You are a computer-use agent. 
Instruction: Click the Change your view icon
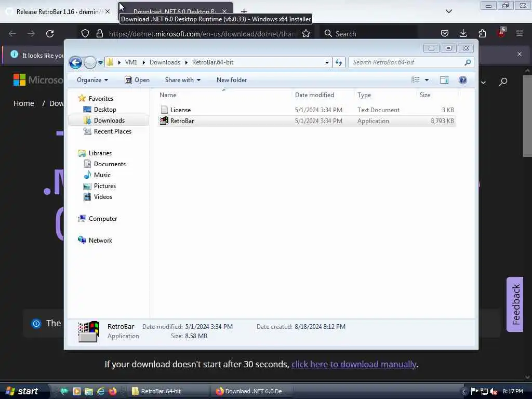pos(415,80)
